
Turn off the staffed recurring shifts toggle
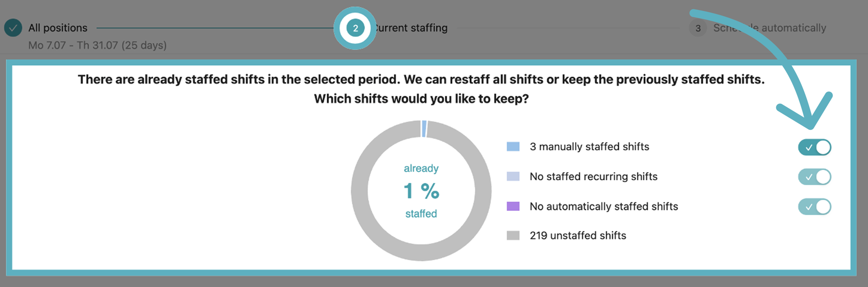pos(815,177)
